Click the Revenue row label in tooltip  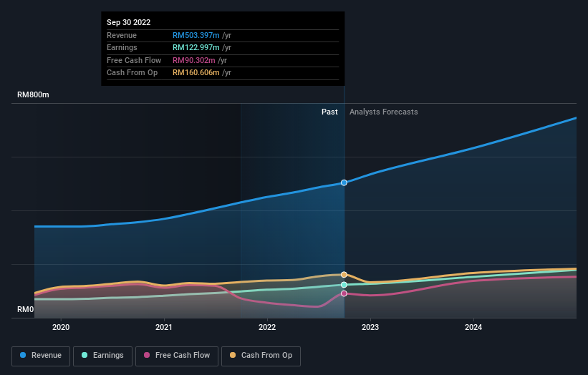(x=122, y=35)
